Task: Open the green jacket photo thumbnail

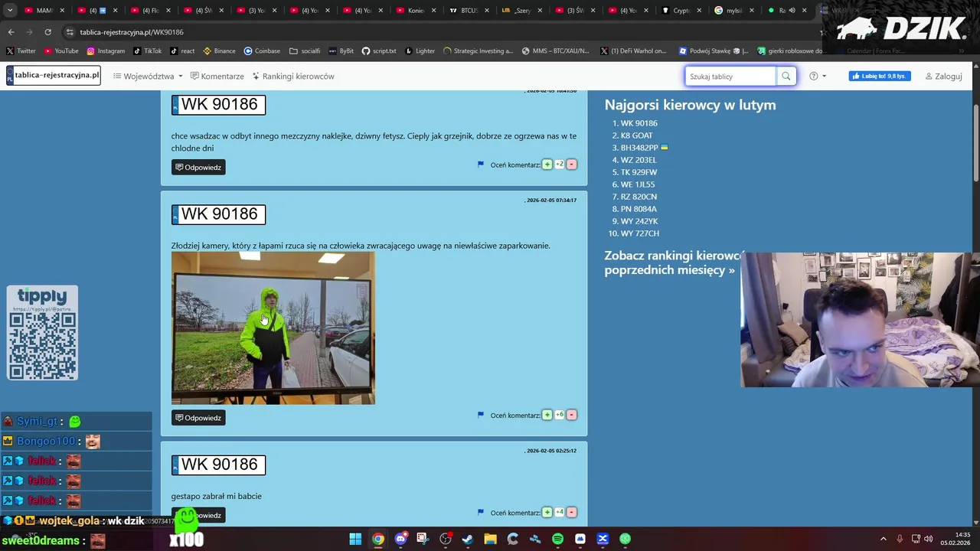Action: point(273,328)
